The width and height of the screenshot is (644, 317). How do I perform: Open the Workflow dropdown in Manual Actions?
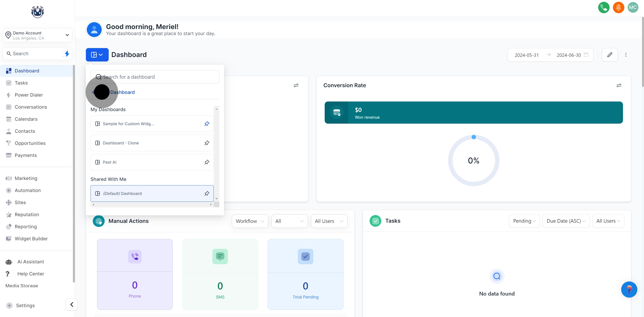coord(250,221)
